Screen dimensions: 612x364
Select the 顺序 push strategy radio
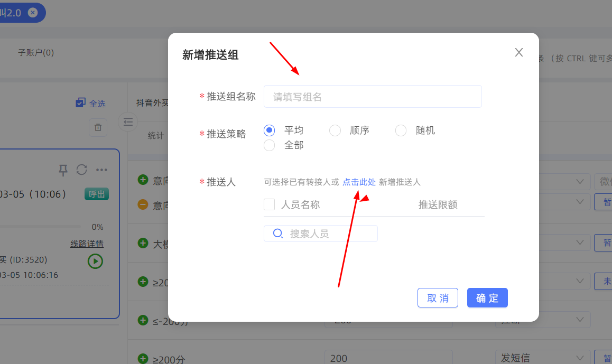pyautogui.click(x=335, y=130)
